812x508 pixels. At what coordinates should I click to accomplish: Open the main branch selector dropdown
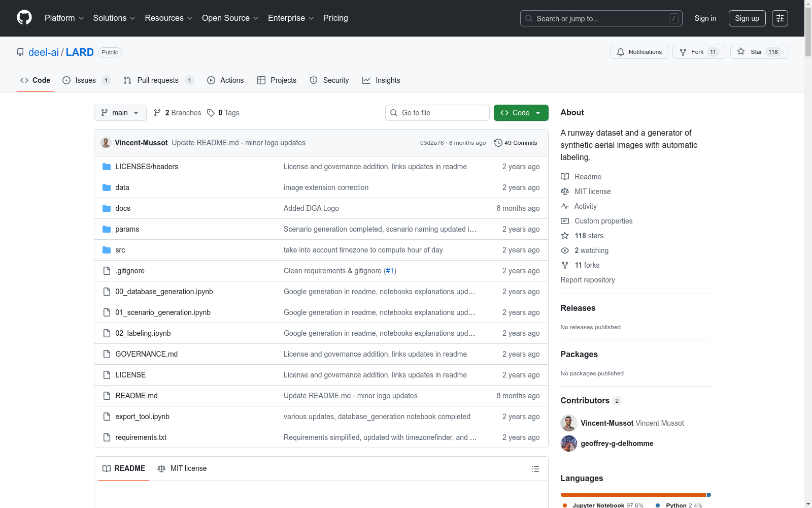[x=120, y=113]
